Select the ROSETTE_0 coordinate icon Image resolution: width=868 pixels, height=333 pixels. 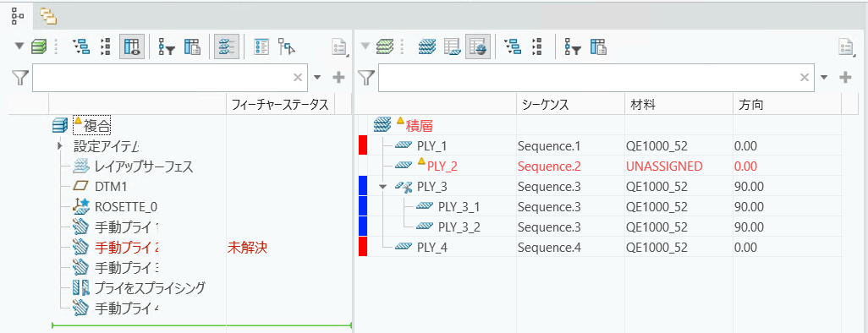(x=81, y=207)
